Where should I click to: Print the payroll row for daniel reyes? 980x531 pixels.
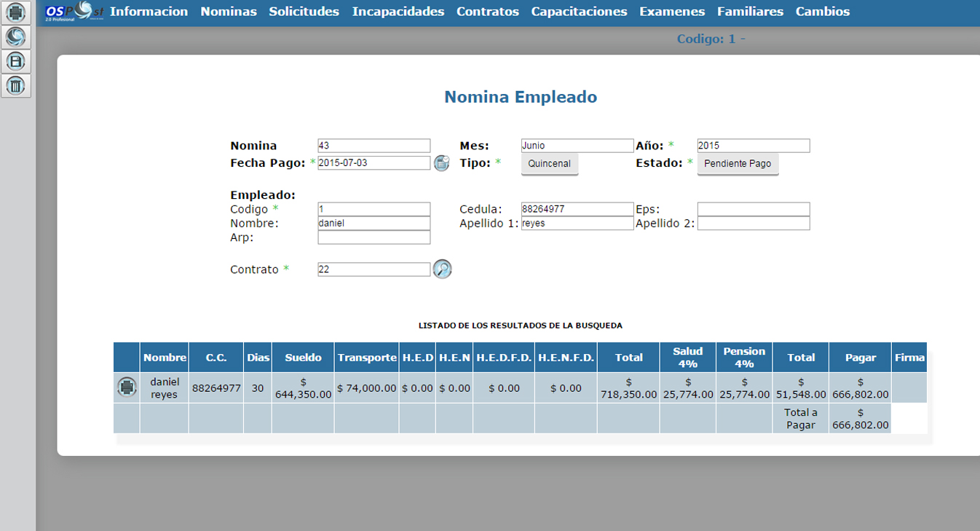127,388
